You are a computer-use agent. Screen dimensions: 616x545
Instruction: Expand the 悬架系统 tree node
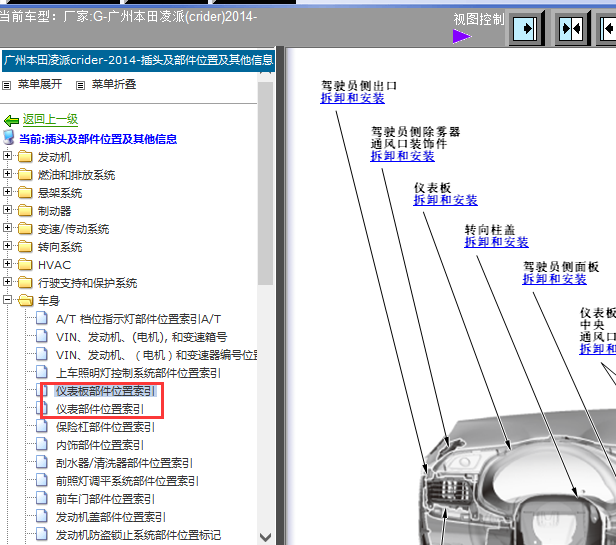click(x=7, y=191)
